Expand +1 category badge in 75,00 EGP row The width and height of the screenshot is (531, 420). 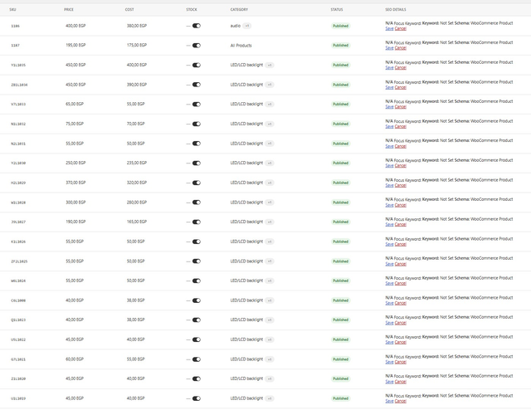pos(270,124)
